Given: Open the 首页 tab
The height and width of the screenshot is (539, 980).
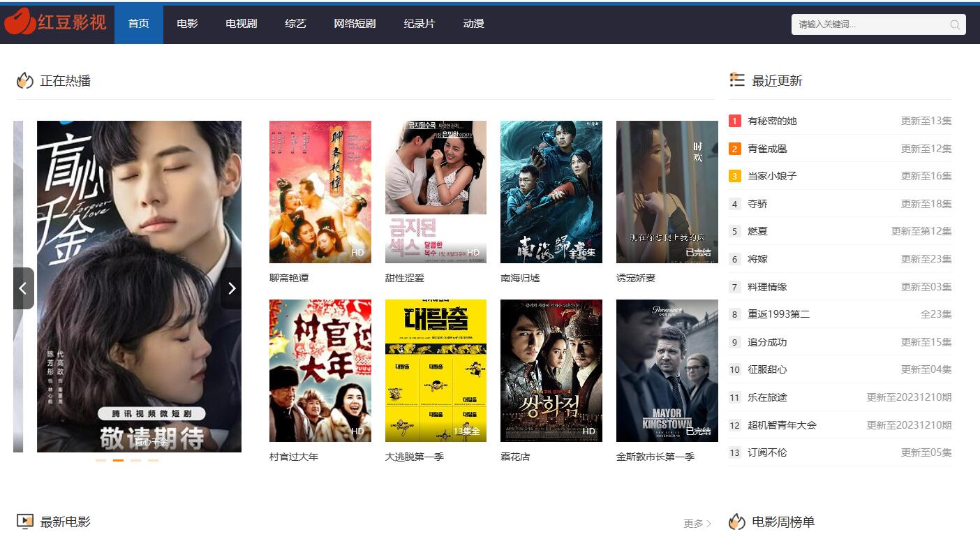Looking at the screenshot, I should click(139, 24).
